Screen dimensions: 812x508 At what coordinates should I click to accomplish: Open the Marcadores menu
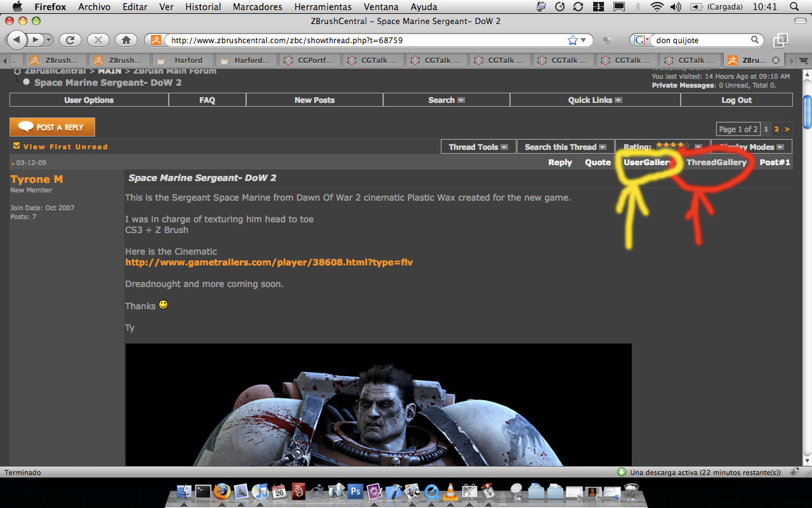(258, 7)
